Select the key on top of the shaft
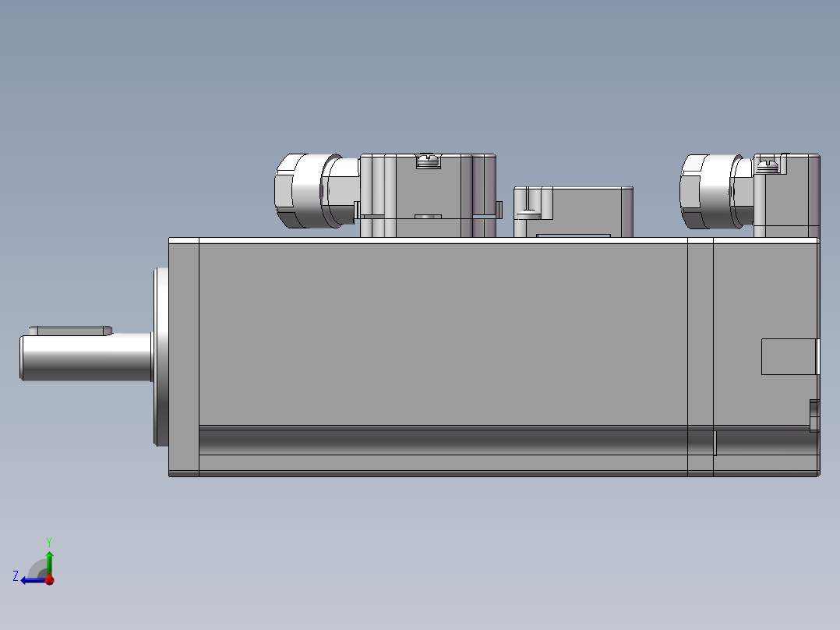The width and height of the screenshot is (840, 630). [71, 331]
